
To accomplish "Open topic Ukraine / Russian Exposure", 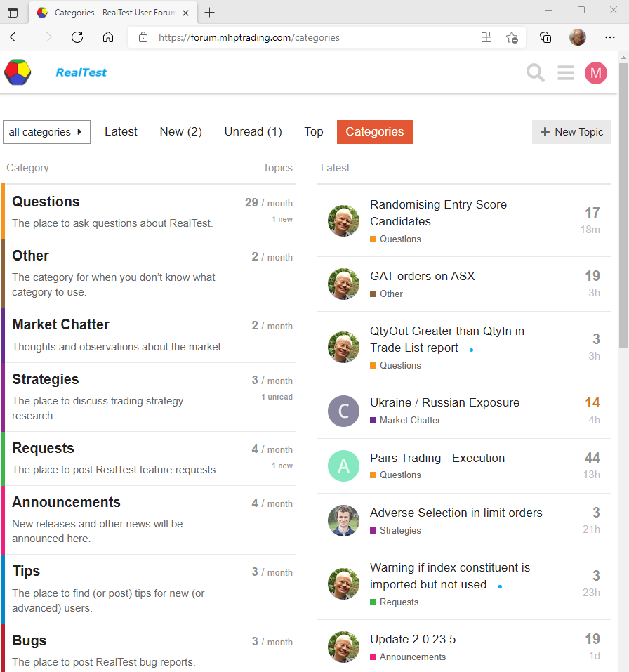I will pos(444,403).
